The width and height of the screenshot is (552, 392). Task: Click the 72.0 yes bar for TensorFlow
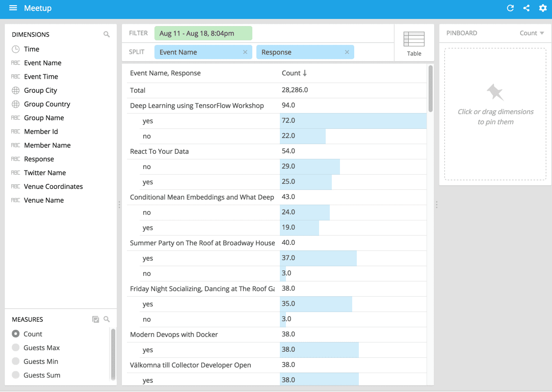(x=353, y=121)
